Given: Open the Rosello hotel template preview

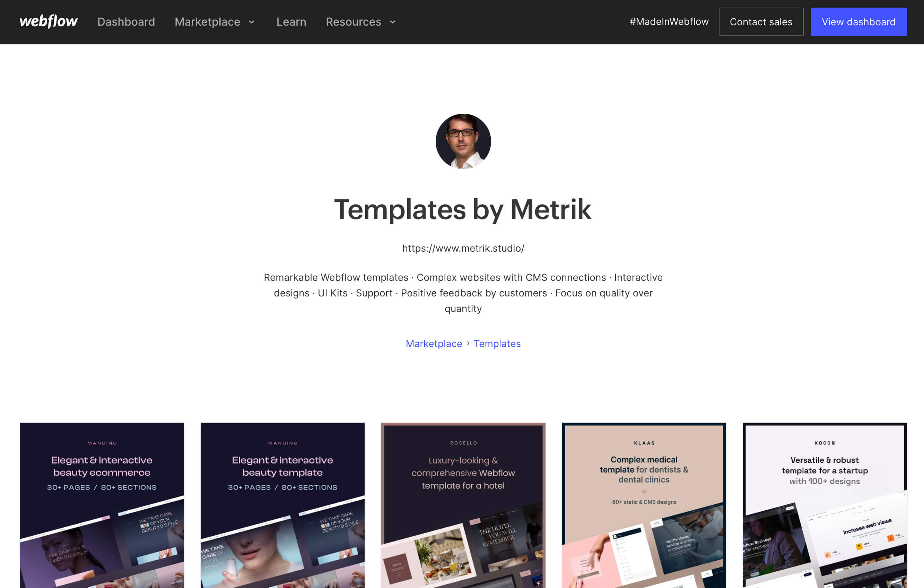Looking at the screenshot, I should coord(463,505).
